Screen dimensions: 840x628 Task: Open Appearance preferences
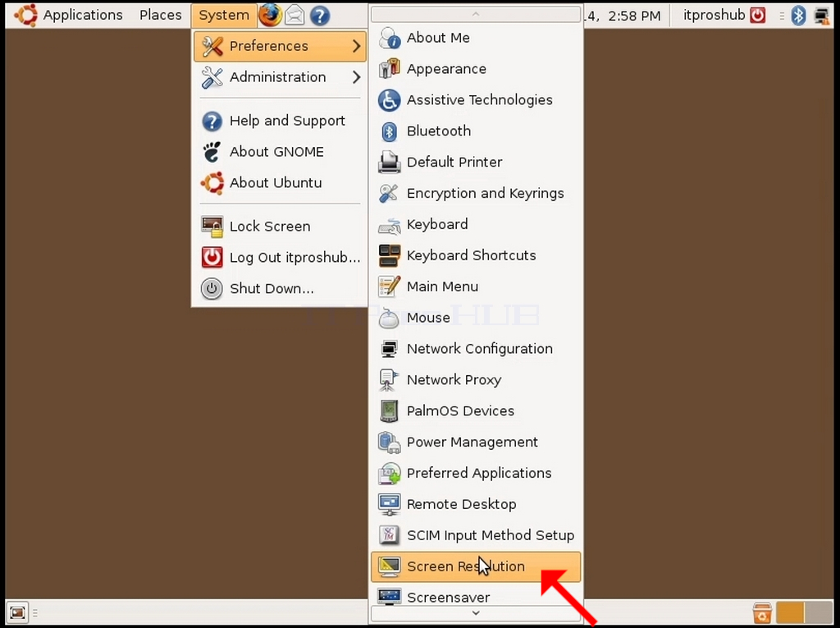(x=476, y=69)
